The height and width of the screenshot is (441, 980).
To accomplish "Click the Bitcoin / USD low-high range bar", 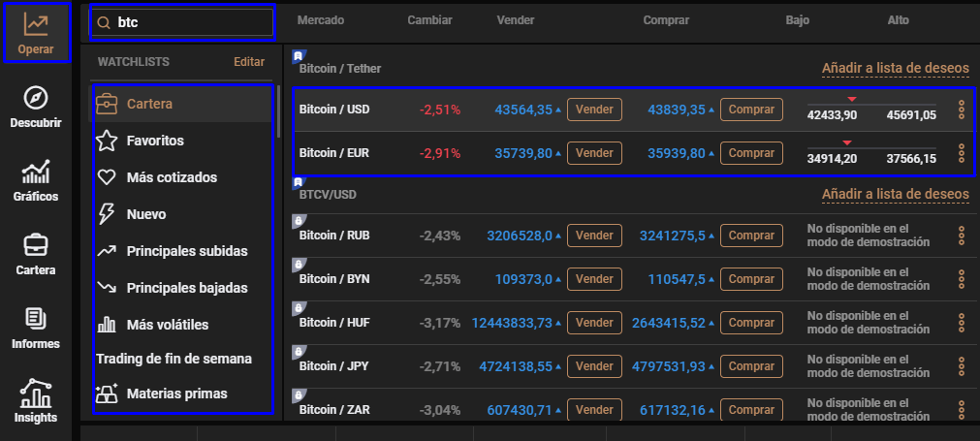I will point(870,102).
